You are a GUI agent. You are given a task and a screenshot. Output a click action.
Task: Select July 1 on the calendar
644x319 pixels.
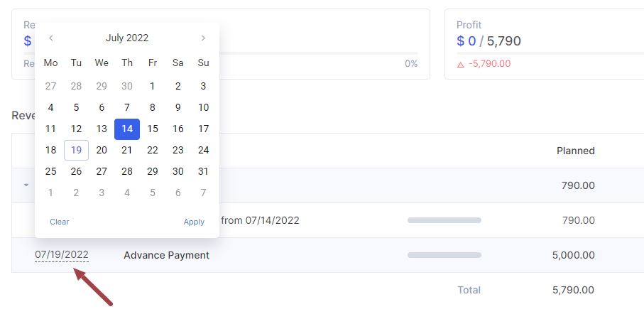(153, 87)
